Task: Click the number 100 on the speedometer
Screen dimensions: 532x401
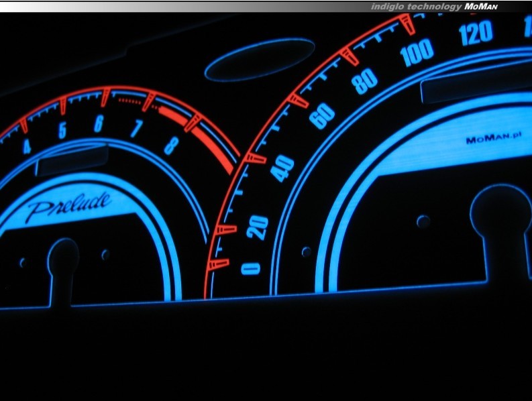Action: (x=417, y=53)
